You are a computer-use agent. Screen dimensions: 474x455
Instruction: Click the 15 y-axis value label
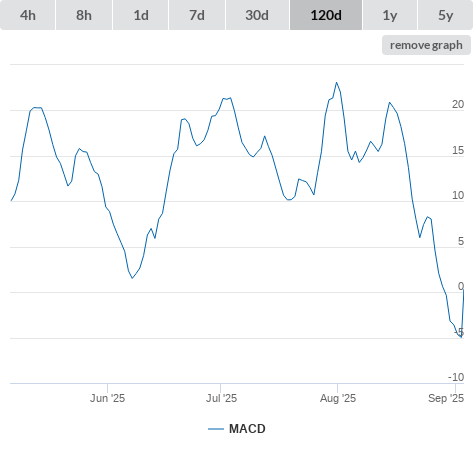[458, 151]
